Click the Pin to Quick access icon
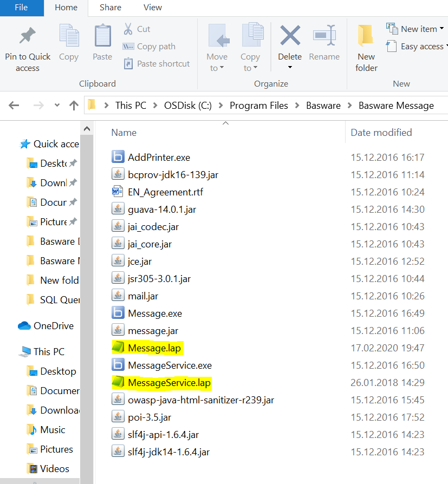Screen dimensions: 448x484 tap(27, 37)
